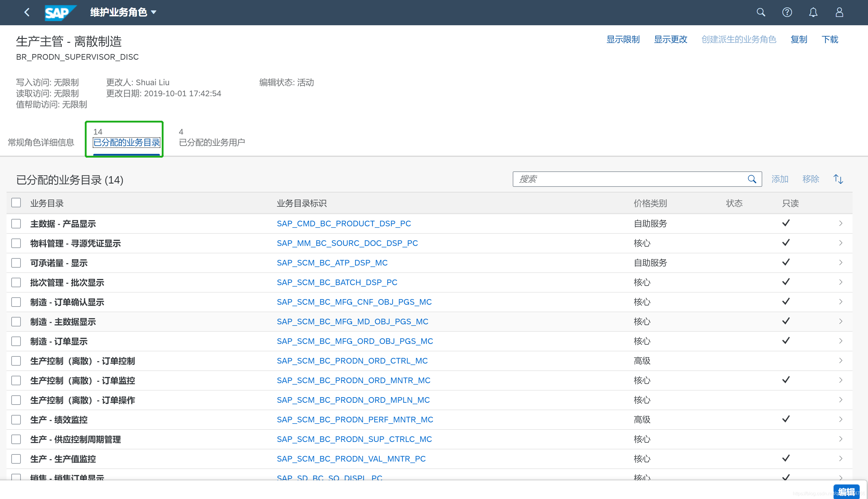
Task: Open SAP_SCM_BC_ATP_DSP_MC catalog link
Action: click(332, 263)
